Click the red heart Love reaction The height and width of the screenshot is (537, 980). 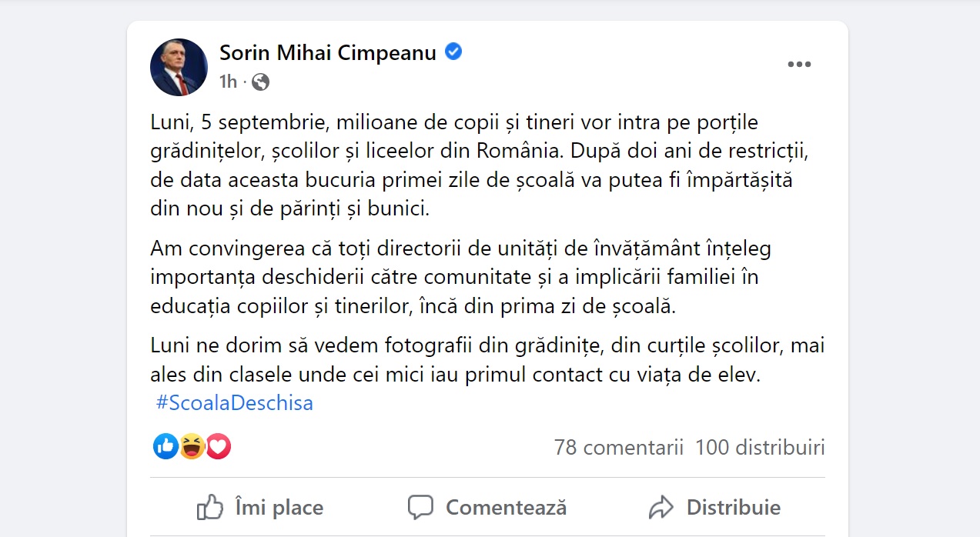tap(218, 445)
